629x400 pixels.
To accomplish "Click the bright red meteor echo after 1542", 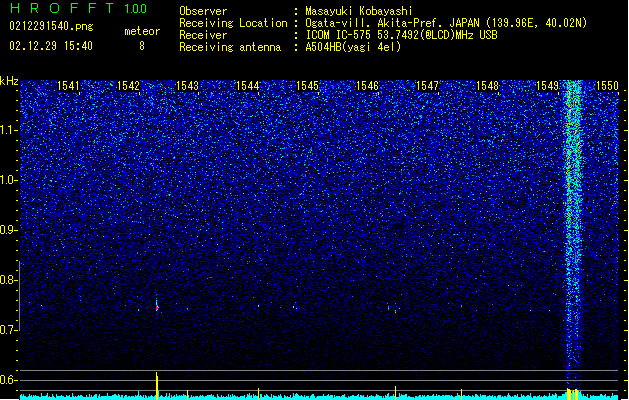I will (157, 306).
